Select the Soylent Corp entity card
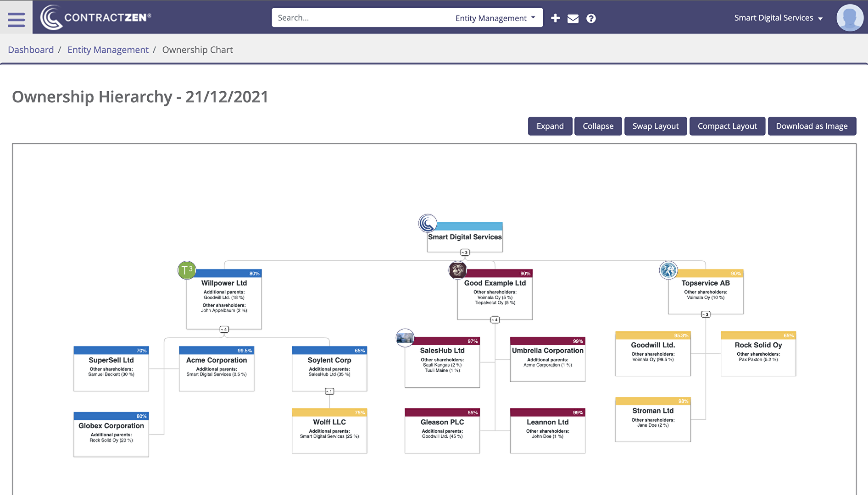This screenshot has width=868, height=495. (329, 368)
